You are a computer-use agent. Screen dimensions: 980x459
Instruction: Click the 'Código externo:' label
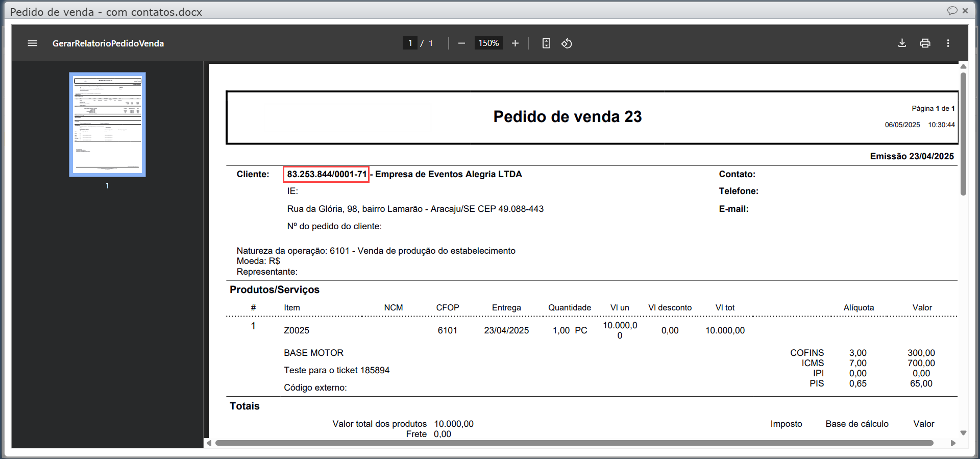coord(315,388)
